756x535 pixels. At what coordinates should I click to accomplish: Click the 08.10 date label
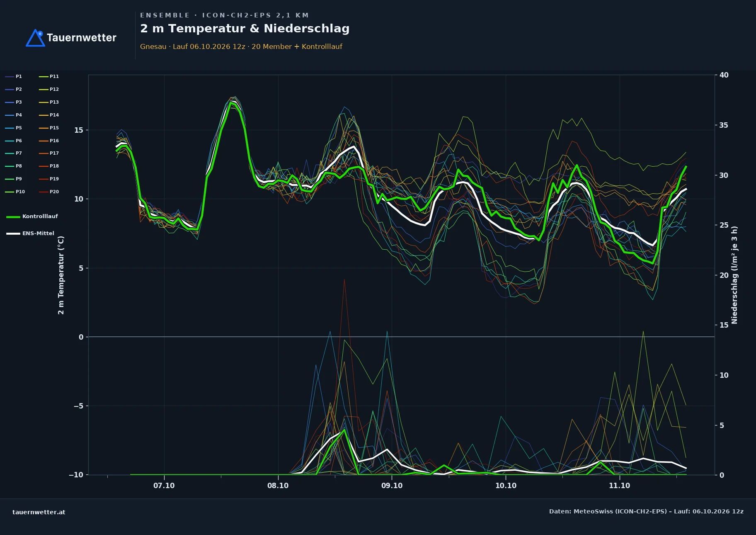coord(278,486)
